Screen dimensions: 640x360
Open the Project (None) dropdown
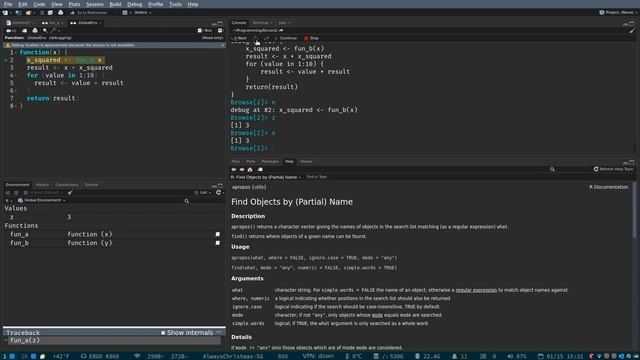(617, 13)
